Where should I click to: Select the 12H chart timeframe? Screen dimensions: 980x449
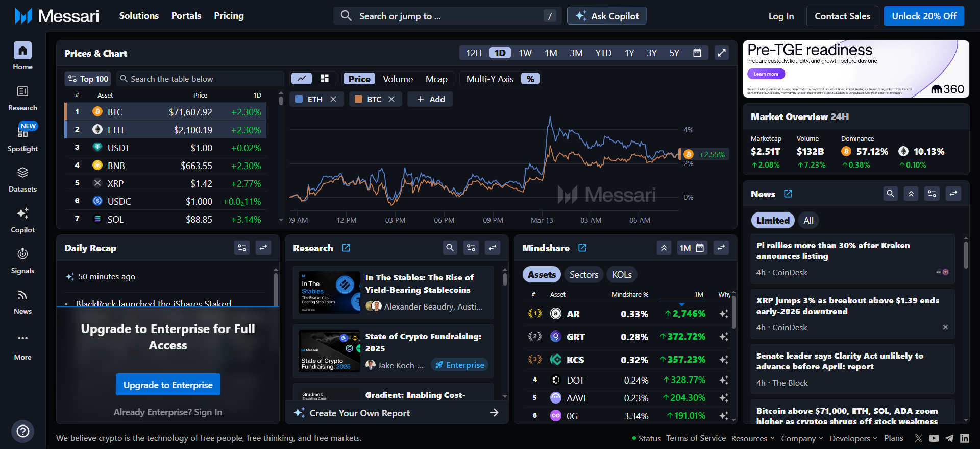[x=474, y=53]
